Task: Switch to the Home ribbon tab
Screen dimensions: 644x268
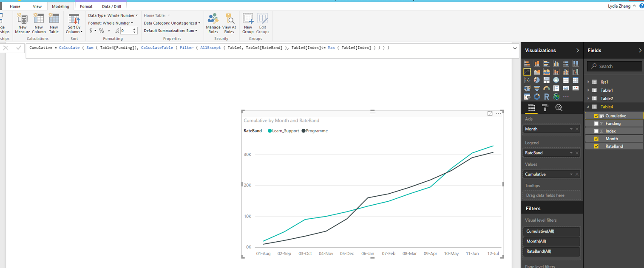Action: point(15,6)
